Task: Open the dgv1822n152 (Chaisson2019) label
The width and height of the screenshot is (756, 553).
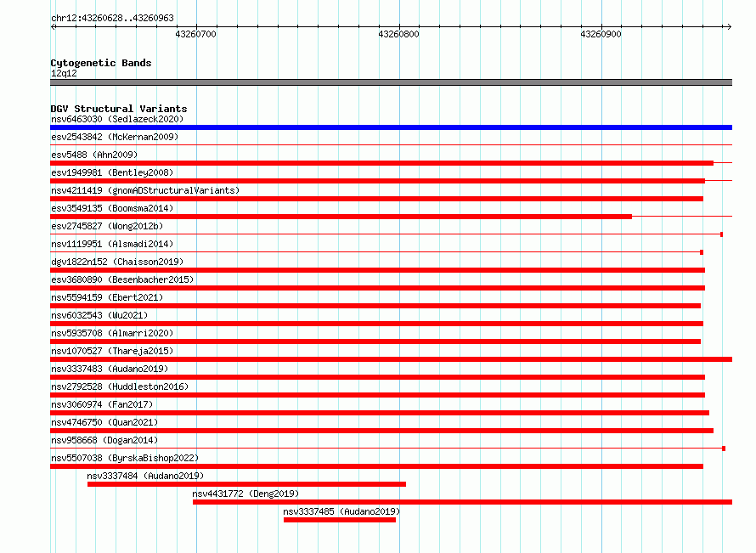Action: [x=117, y=262]
